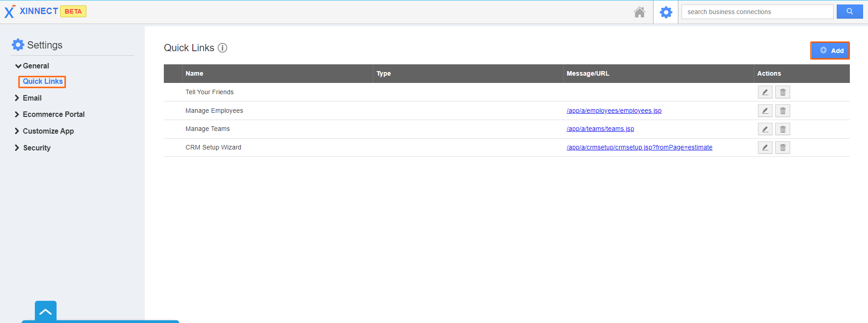Delete the CRM Setup Wizard link
This screenshot has height=323, width=868.
coord(782,147)
